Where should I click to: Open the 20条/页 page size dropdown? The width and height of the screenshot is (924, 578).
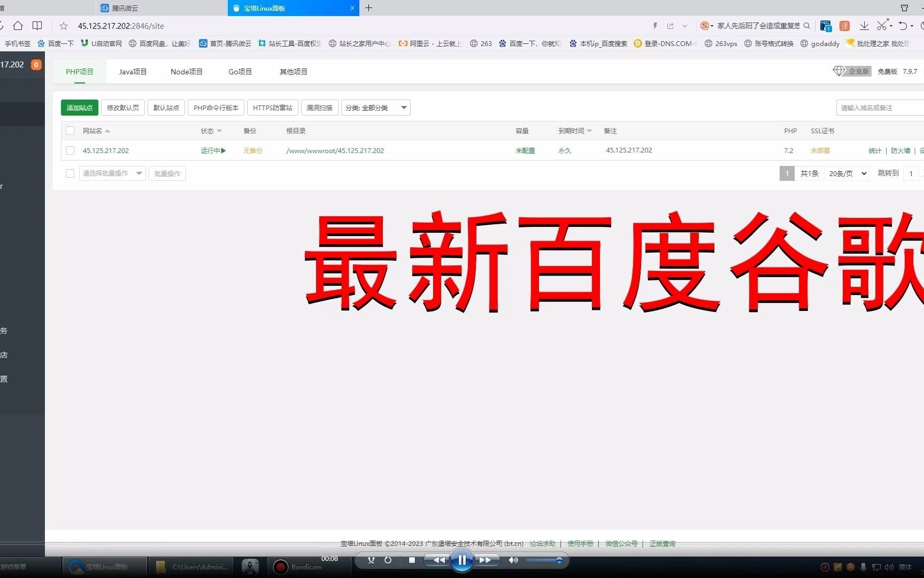coord(847,173)
